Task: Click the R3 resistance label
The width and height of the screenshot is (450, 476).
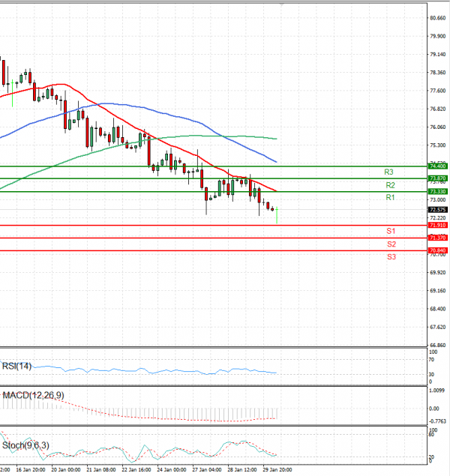Action: pyautogui.click(x=388, y=172)
